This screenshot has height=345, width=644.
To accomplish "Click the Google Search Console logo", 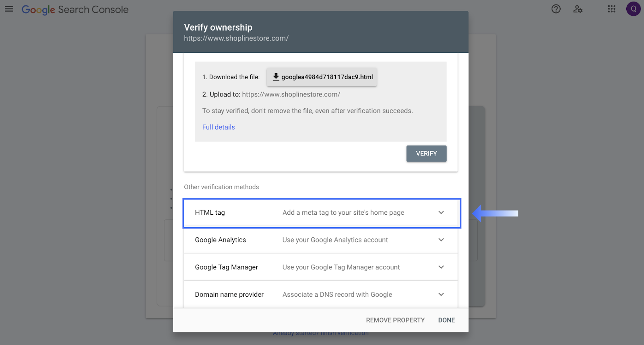I will (75, 10).
